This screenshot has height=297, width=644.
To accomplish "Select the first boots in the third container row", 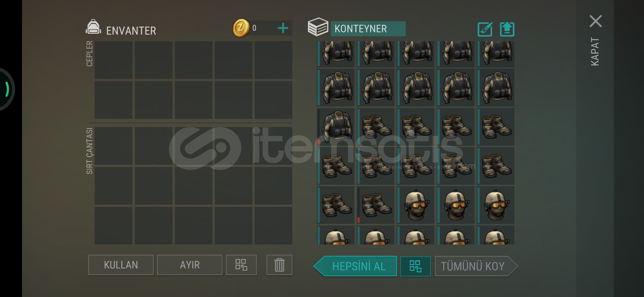I will [x=376, y=127].
